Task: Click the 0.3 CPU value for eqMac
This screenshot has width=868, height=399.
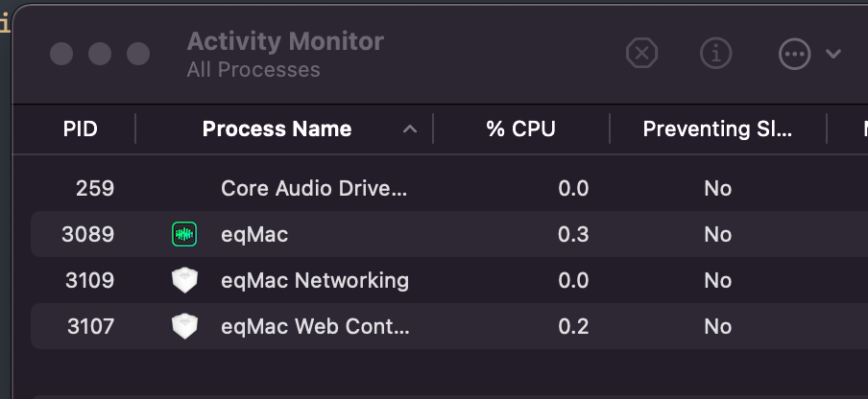Action: (x=573, y=234)
